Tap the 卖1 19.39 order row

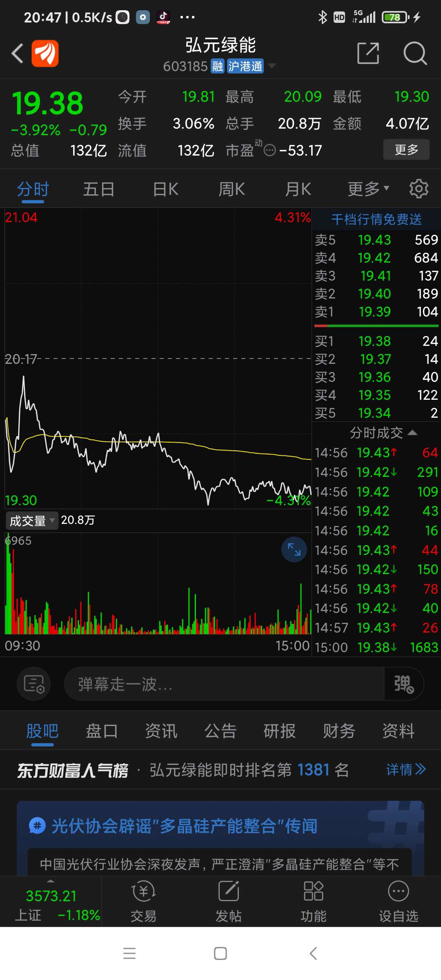coord(376,312)
